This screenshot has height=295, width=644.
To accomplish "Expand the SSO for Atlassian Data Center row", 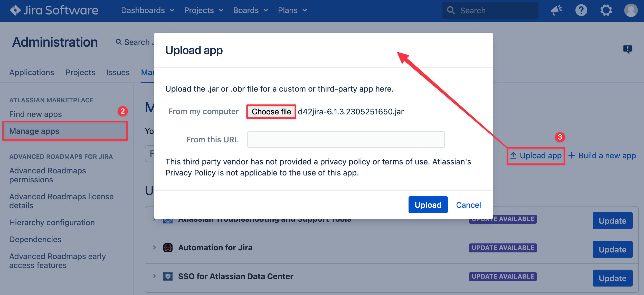I will [x=154, y=276].
